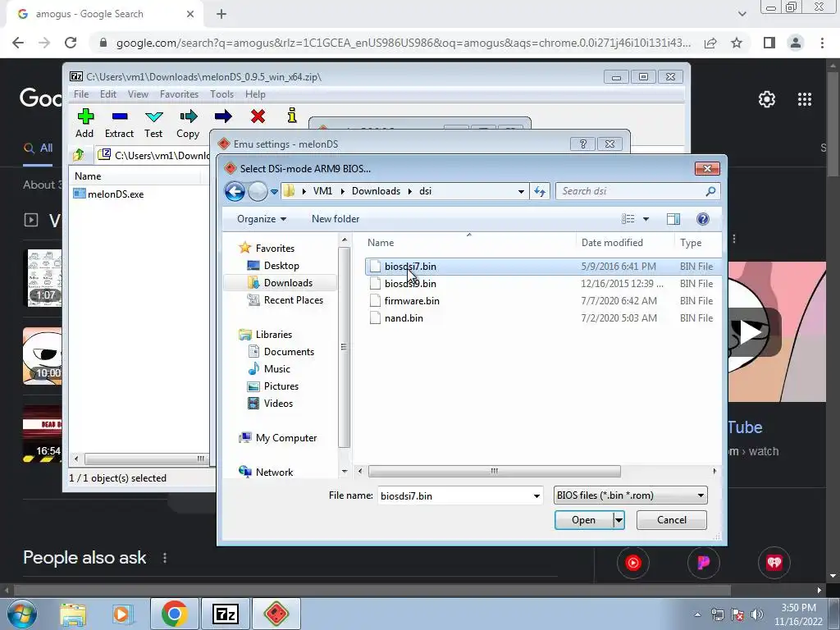Image resolution: width=840 pixels, height=630 pixels.
Task: Bookmark this page with the star
Action: point(737,43)
